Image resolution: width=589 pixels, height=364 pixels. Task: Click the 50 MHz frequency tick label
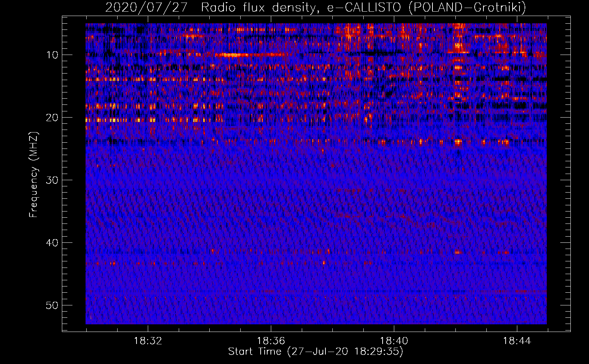click(52, 305)
